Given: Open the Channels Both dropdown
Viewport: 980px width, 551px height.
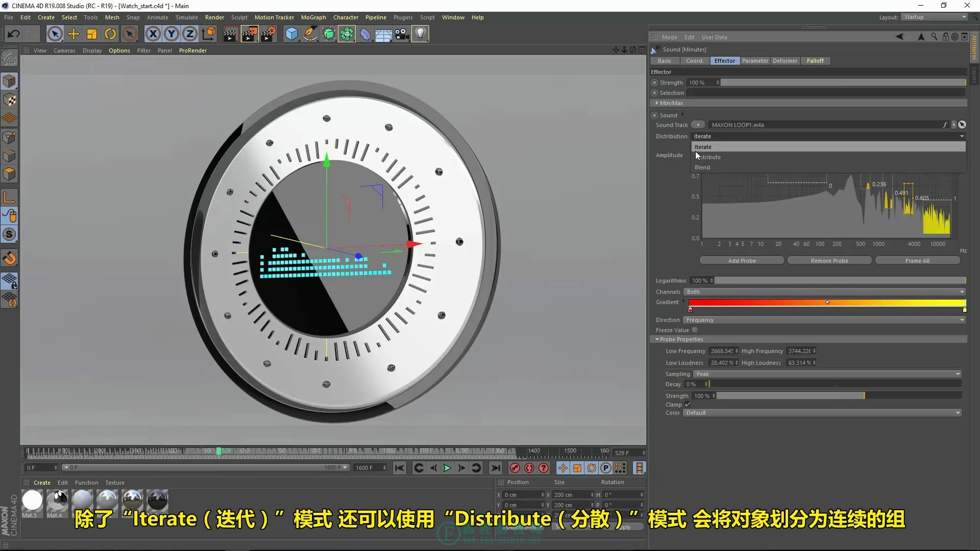Looking at the screenshot, I should 824,292.
